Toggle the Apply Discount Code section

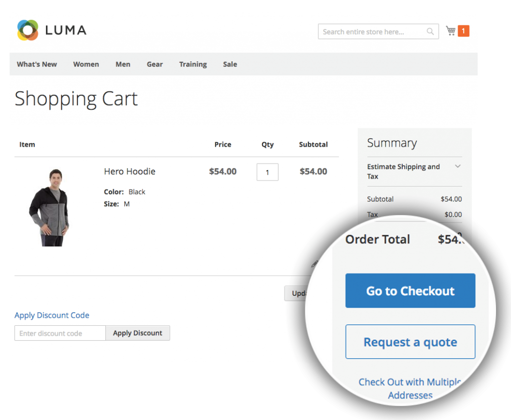(52, 315)
